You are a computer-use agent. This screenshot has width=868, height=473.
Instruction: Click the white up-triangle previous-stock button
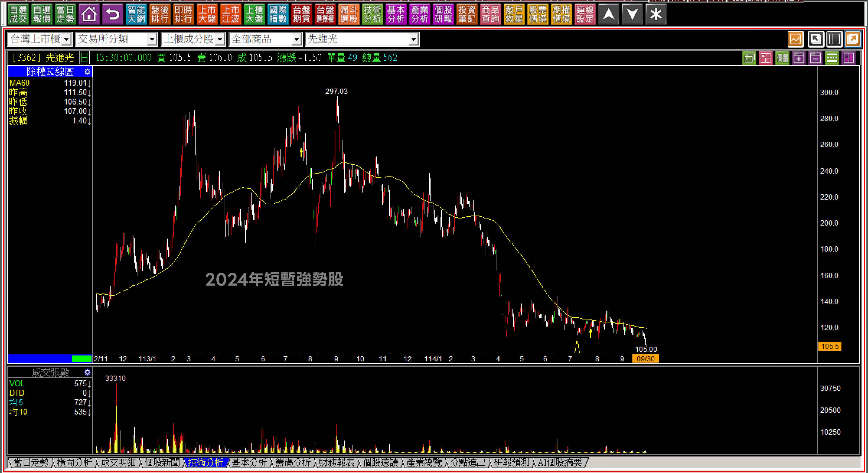(608, 14)
